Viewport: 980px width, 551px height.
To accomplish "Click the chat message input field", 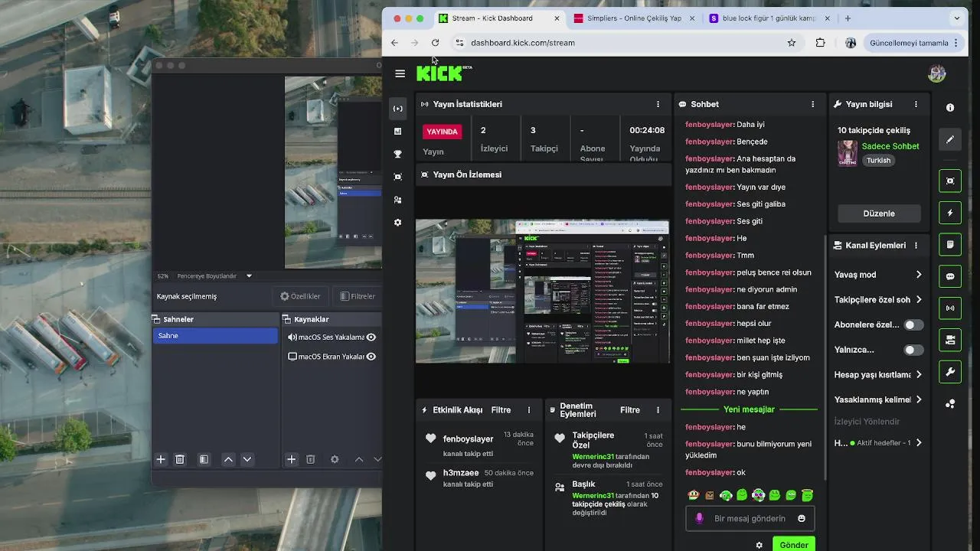I will click(x=750, y=519).
